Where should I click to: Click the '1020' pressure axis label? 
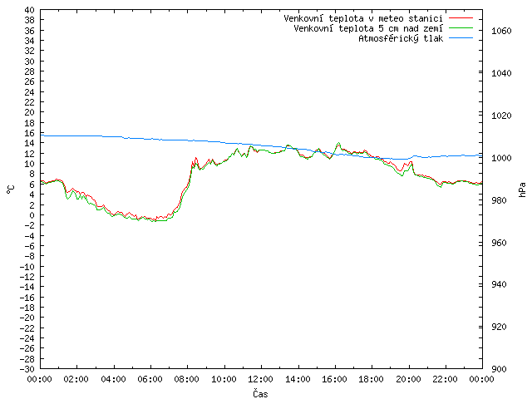[501, 116]
